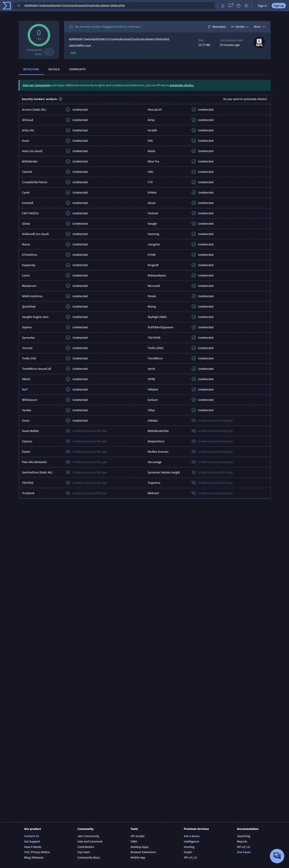The width and height of the screenshot is (289, 868).
Task: Open the Join Community footer link
Action: click(88, 836)
